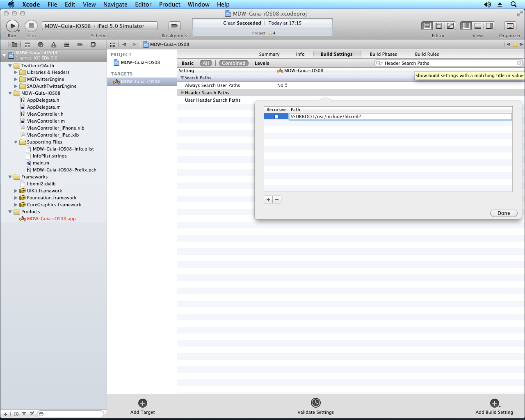Click the yellow warning icon in jump bar

click(x=515, y=44)
